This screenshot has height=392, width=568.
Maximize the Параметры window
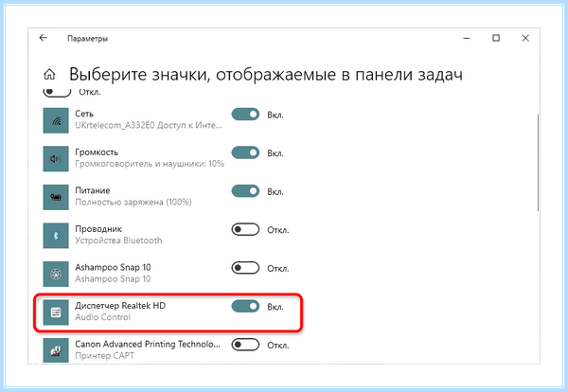tap(496, 38)
